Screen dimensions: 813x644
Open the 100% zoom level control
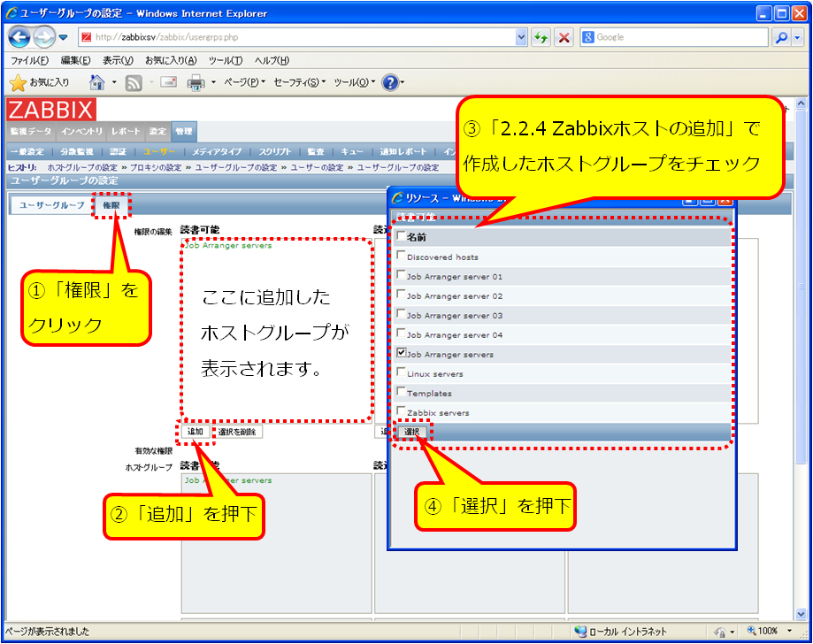pos(770,631)
